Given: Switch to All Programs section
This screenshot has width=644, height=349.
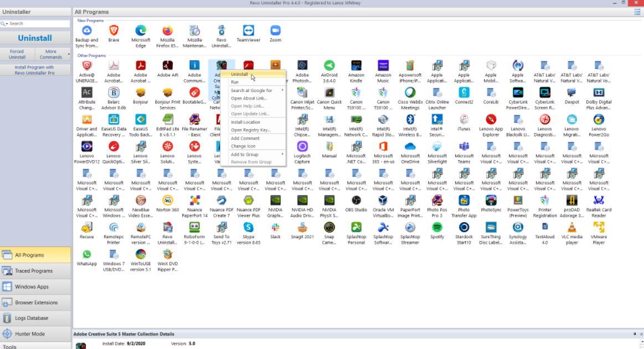Looking at the screenshot, I should pos(35,255).
